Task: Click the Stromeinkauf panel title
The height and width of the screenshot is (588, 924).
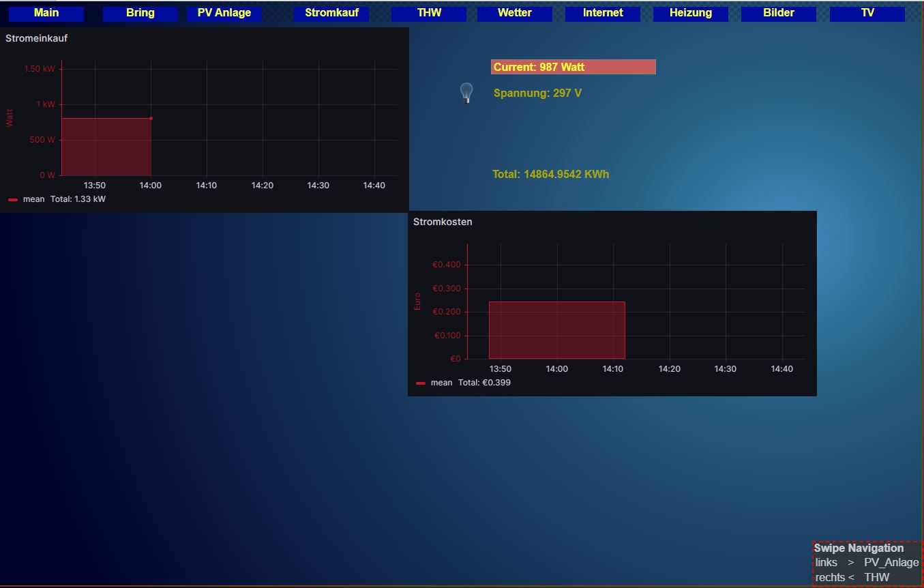Action: pyautogui.click(x=37, y=39)
